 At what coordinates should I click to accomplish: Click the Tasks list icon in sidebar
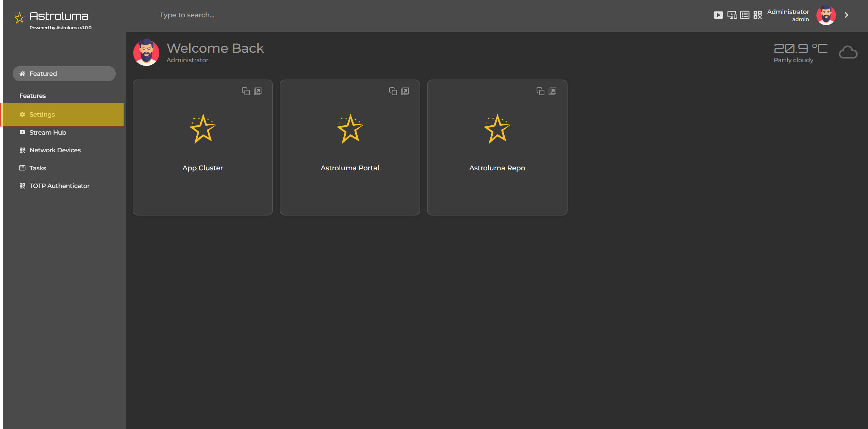pos(22,168)
